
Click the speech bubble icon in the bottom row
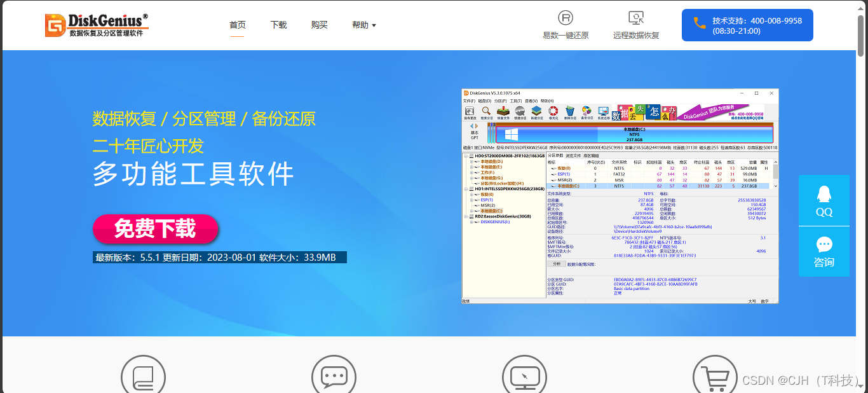tap(334, 376)
